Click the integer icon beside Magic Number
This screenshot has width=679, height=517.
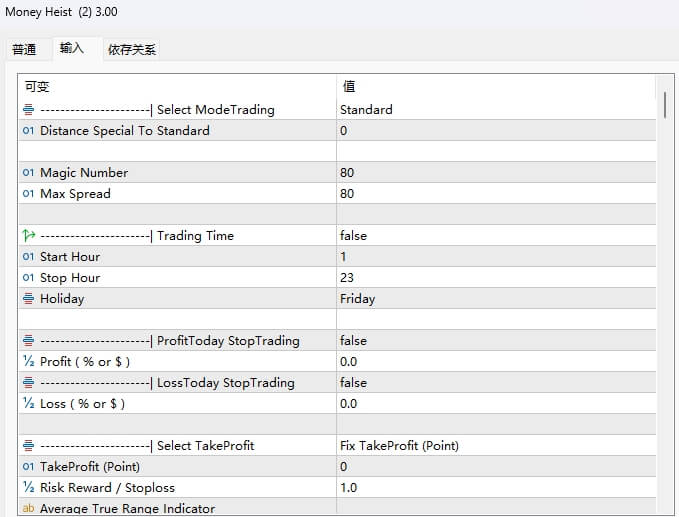[29, 173]
